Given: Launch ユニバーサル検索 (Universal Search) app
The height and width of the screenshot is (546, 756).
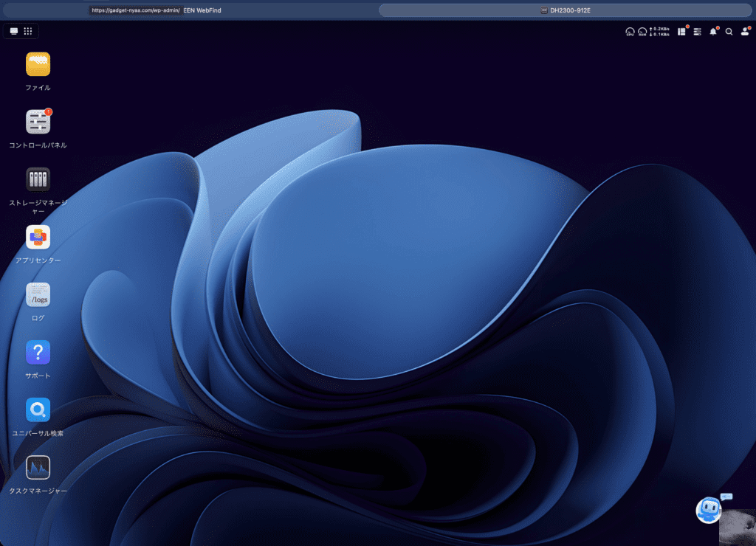Looking at the screenshot, I should [38, 409].
